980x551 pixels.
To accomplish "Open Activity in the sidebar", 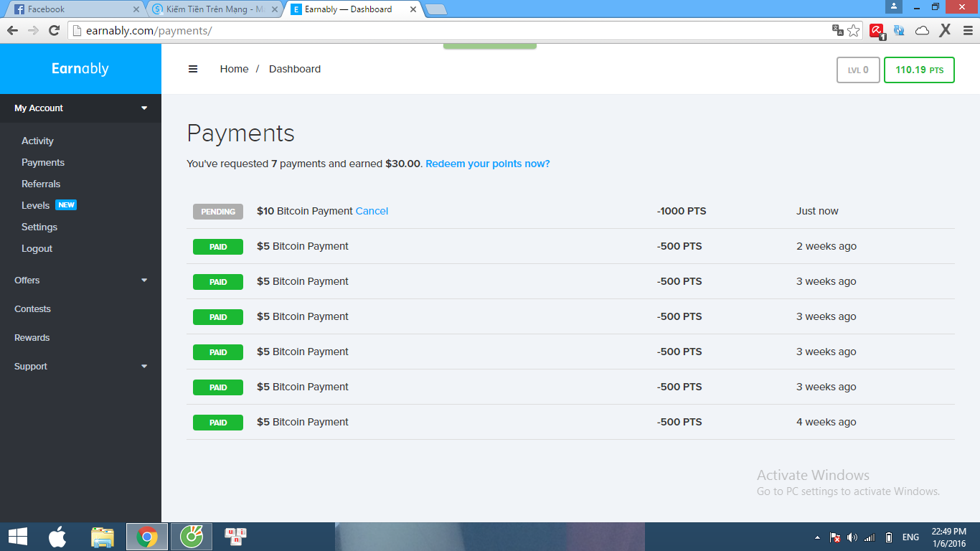I will click(37, 141).
